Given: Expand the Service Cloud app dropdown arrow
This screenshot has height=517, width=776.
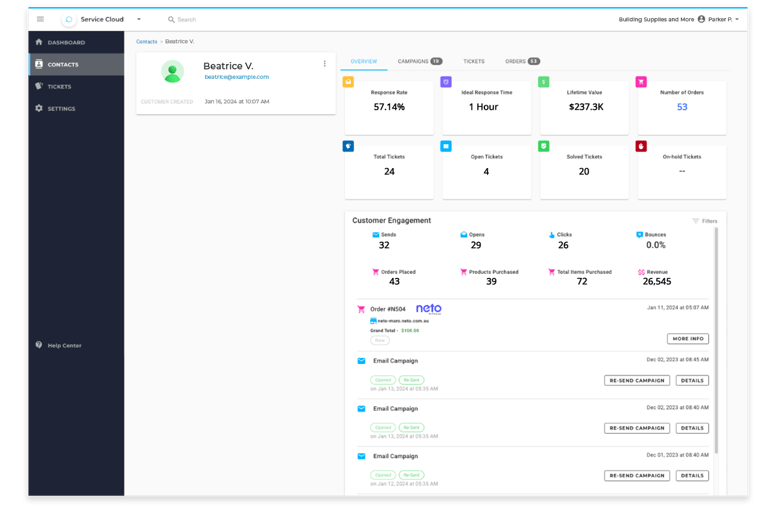Looking at the screenshot, I should pos(139,19).
